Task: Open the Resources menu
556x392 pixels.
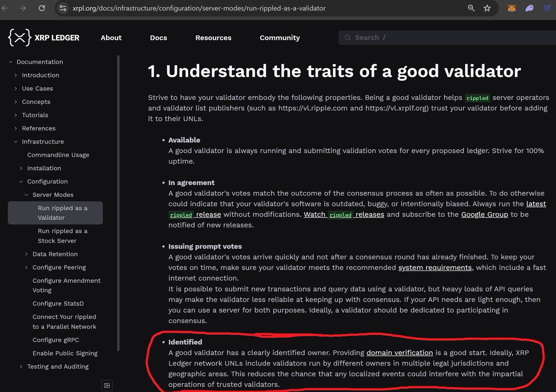Action: tap(213, 38)
